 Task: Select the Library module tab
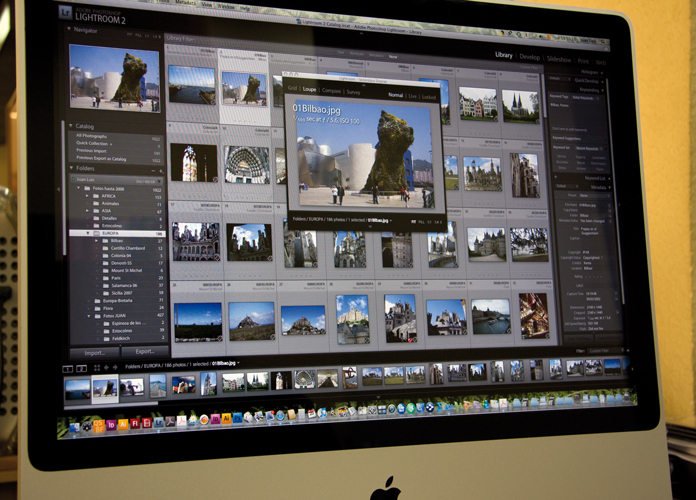tap(504, 55)
